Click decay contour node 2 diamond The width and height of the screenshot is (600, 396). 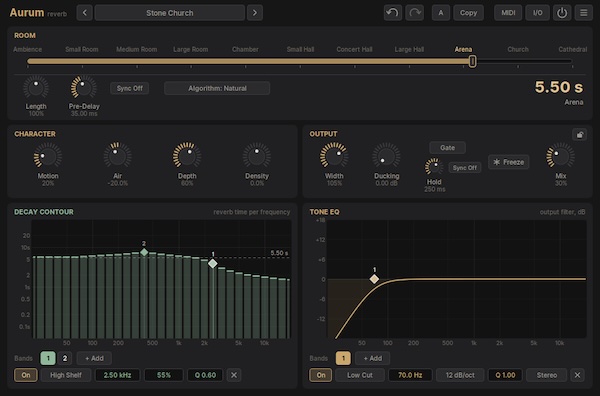click(x=144, y=252)
